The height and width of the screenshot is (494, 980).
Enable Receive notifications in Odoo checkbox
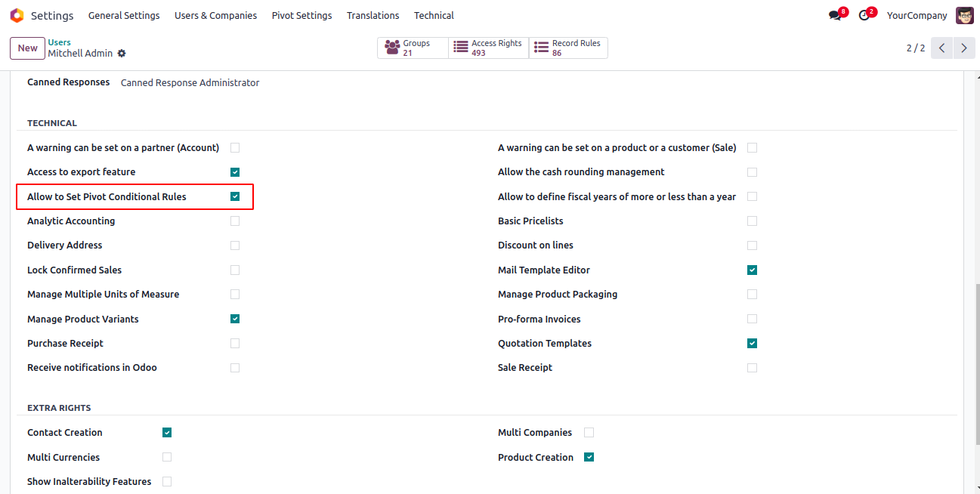(x=235, y=368)
